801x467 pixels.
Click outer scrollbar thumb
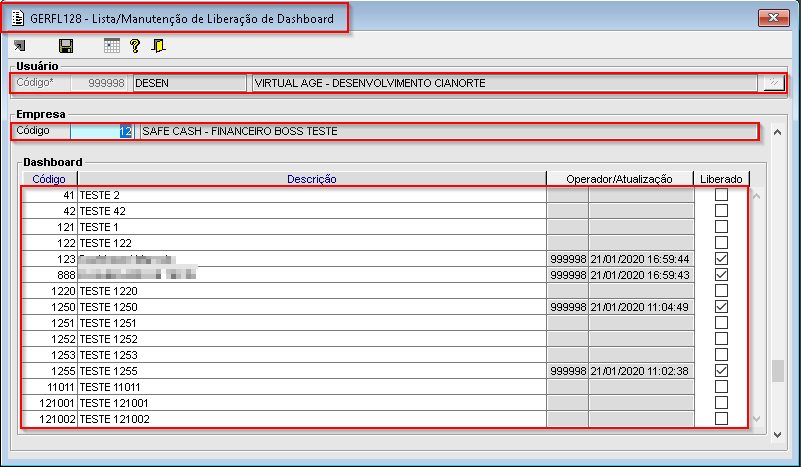tap(778, 371)
